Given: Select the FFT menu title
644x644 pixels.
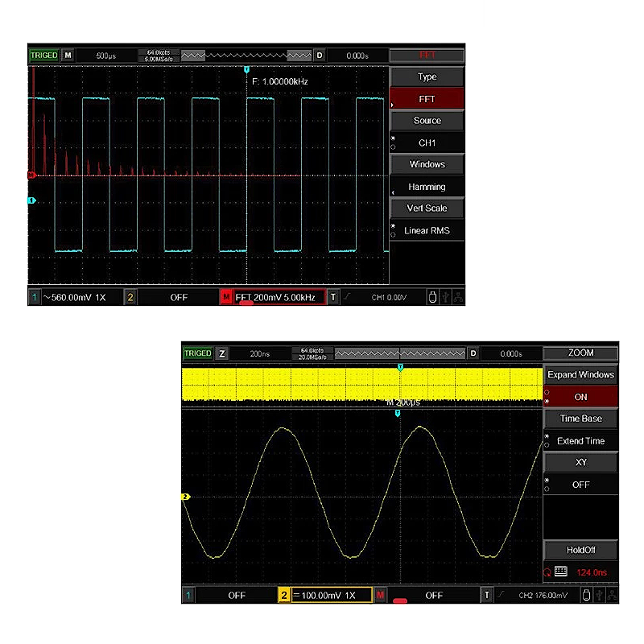Looking at the screenshot, I should pos(427,54).
